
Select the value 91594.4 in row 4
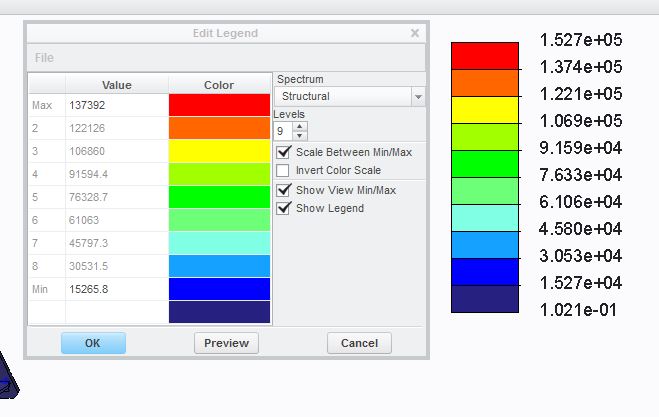click(x=117, y=174)
